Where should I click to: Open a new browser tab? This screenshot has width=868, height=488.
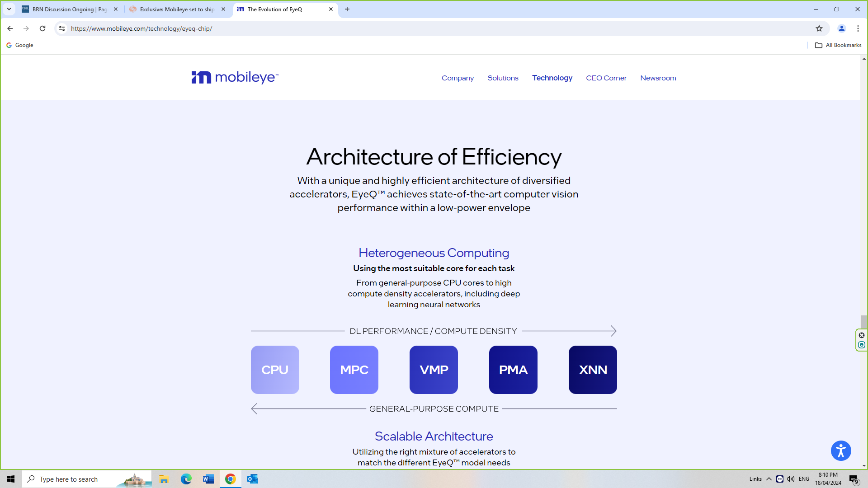pyautogui.click(x=347, y=9)
